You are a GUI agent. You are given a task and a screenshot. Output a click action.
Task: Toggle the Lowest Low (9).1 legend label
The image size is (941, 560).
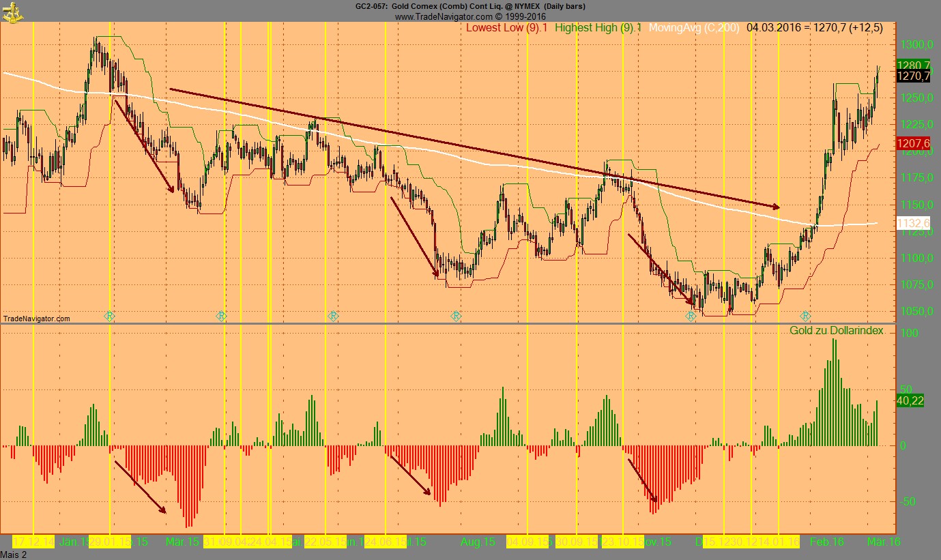[x=506, y=28]
